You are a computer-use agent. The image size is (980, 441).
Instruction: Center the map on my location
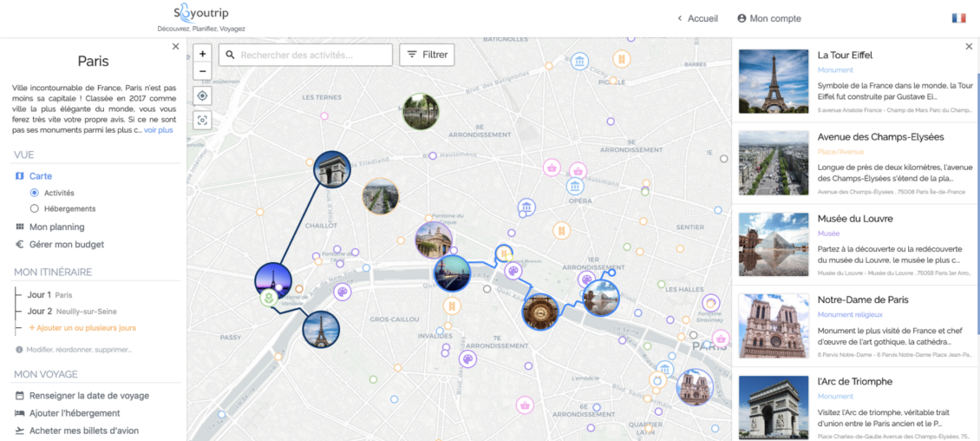203,96
